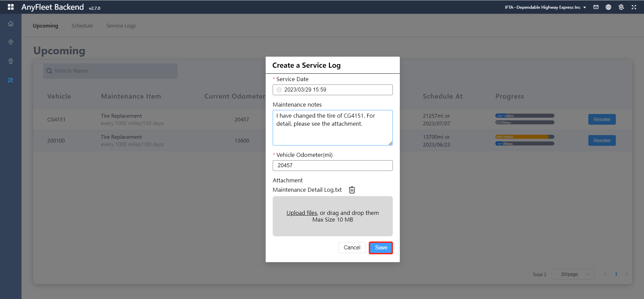Image resolution: width=644 pixels, height=299 pixels.
Task: Open the 20/page size dropdown
Action: tap(573, 274)
